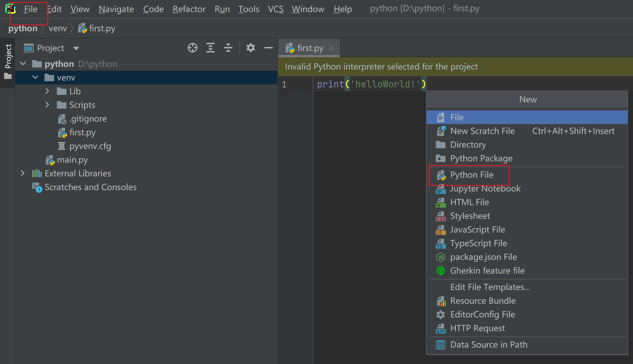Click the Data Source in Path database icon

[x=441, y=345]
